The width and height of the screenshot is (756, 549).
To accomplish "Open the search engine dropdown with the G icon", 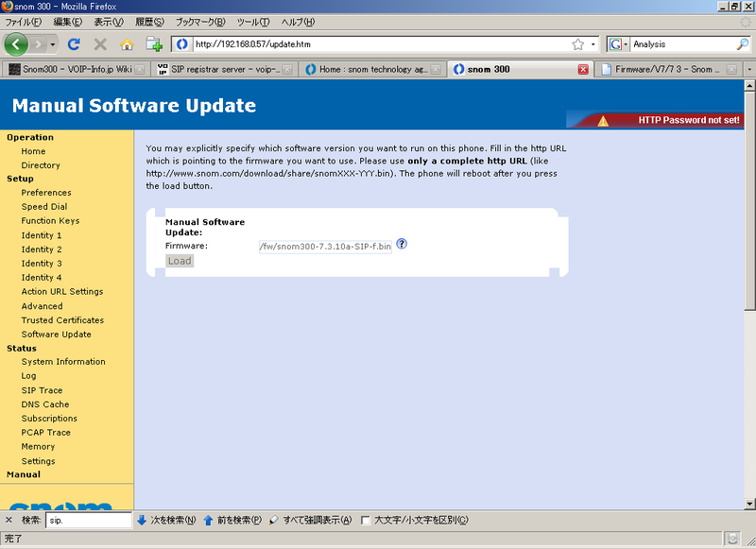I will click(619, 43).
